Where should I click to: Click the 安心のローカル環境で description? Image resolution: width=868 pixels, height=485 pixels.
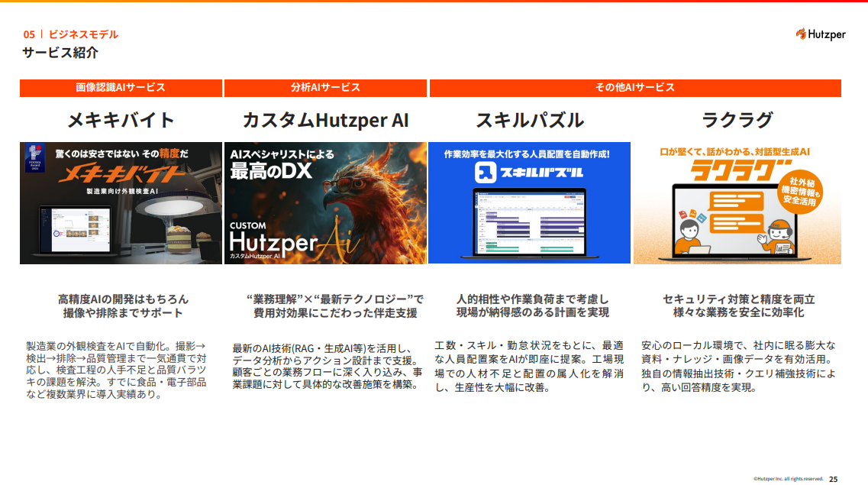pos(738,366)
